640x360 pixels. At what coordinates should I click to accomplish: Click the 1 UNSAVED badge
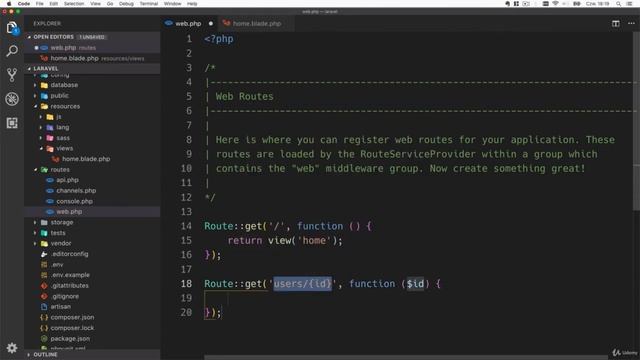pos(92,37)
